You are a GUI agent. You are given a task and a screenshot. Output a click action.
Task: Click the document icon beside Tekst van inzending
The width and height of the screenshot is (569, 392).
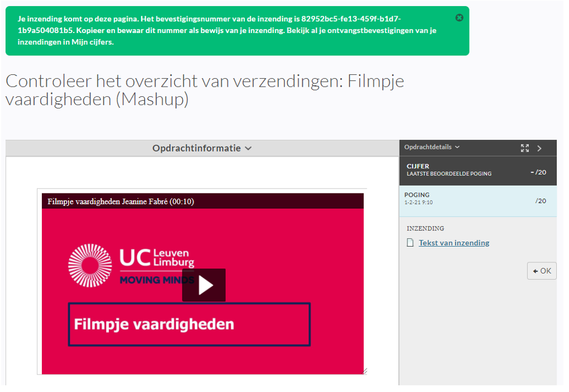click(x=410, y=243)
